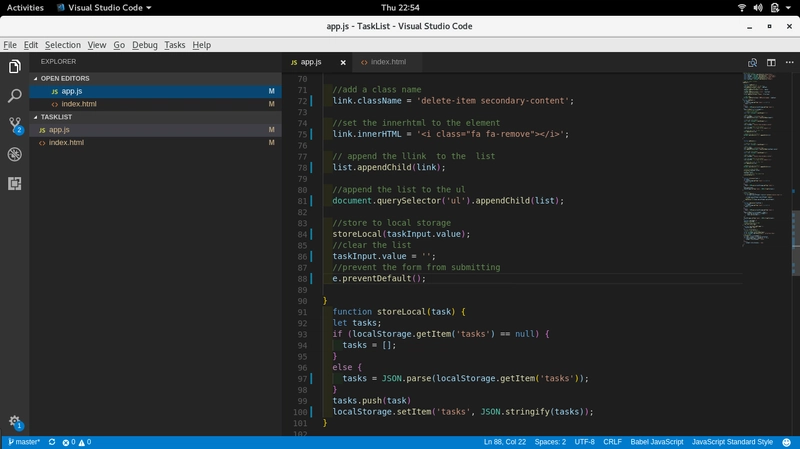Open the Debug menu
Screen dimensions: 800x449
[144, 45]
